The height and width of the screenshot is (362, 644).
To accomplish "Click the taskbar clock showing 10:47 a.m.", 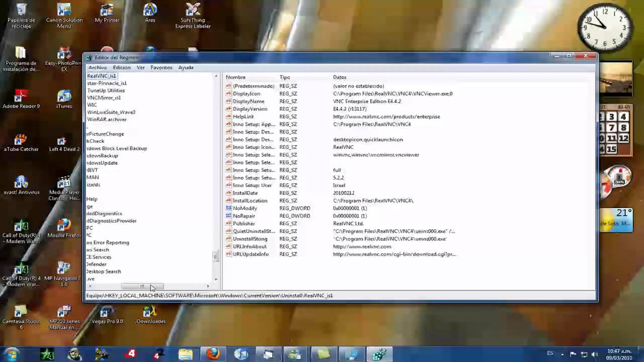I will pyautogui.click(x=619, y=354).
